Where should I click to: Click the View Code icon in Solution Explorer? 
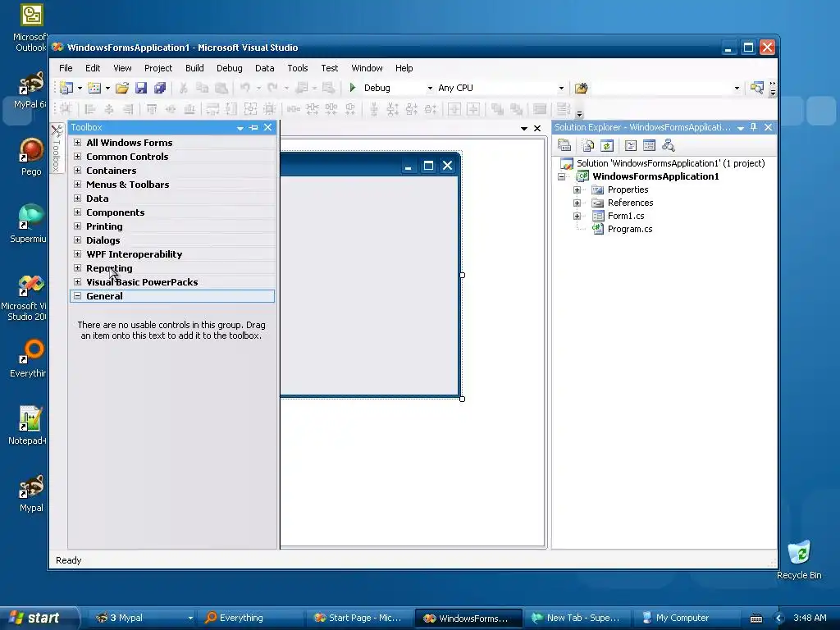[x=631, y=145]
